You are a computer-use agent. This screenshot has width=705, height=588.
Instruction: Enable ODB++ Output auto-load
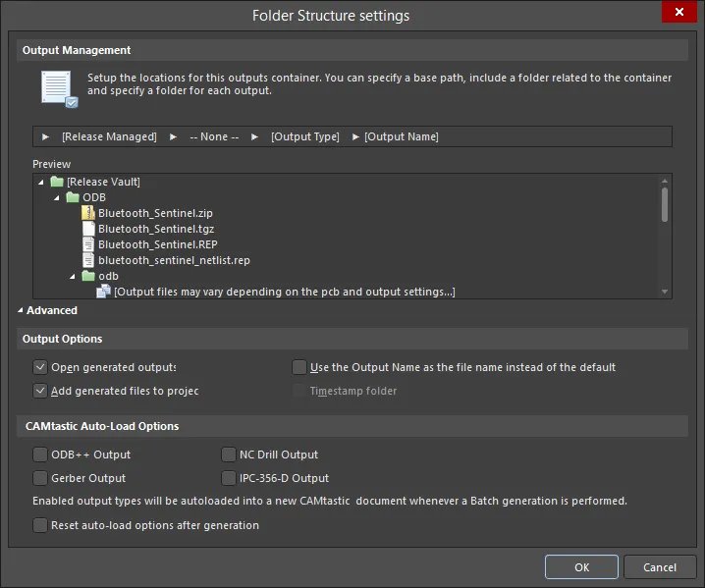pos(40,454)
